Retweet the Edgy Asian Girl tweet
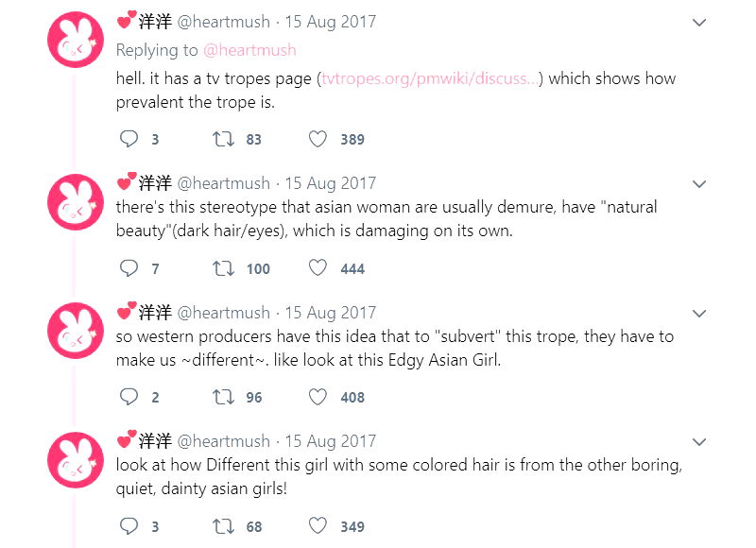Screen dimensions: 756x548 click(x=224, y=397)
